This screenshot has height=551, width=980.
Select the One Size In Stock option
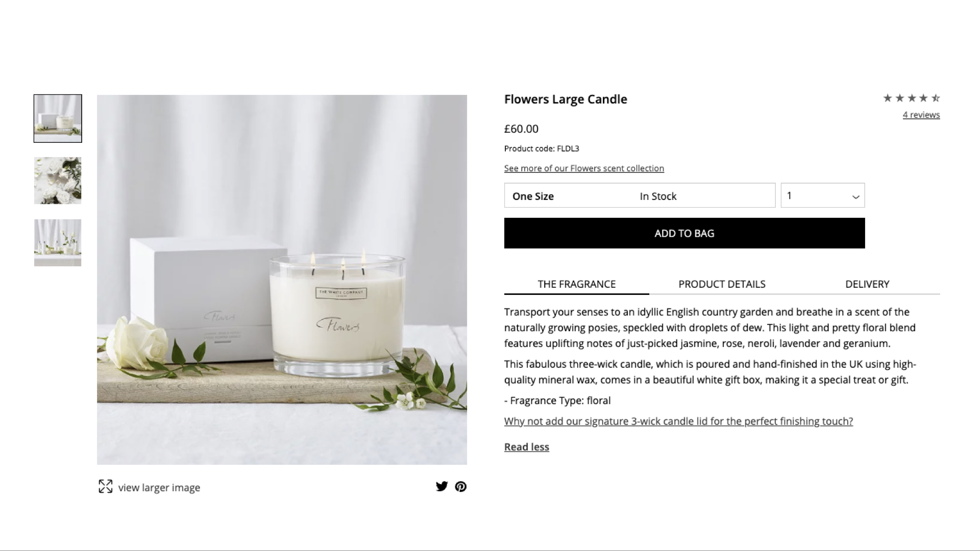coord(640,195)
